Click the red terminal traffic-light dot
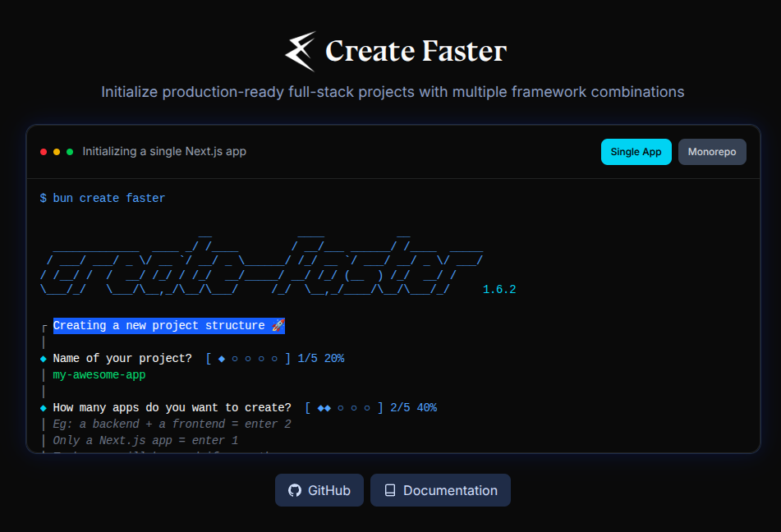This screenshot has width=781, height=532. coord(43,151)
